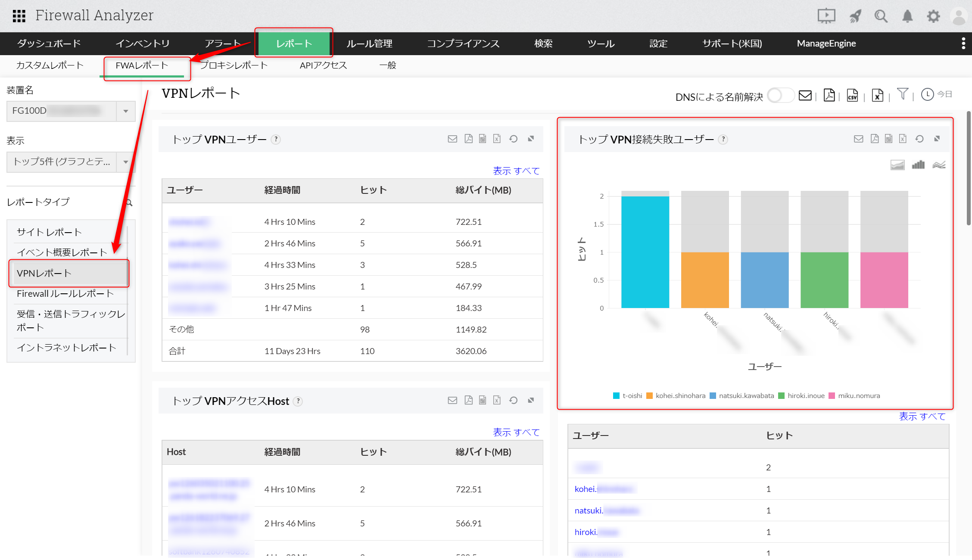The width and height of the screenshot is (972, 560).
Task: Refresh the Top VPN Users widget
Action: [x=513, y=139]
